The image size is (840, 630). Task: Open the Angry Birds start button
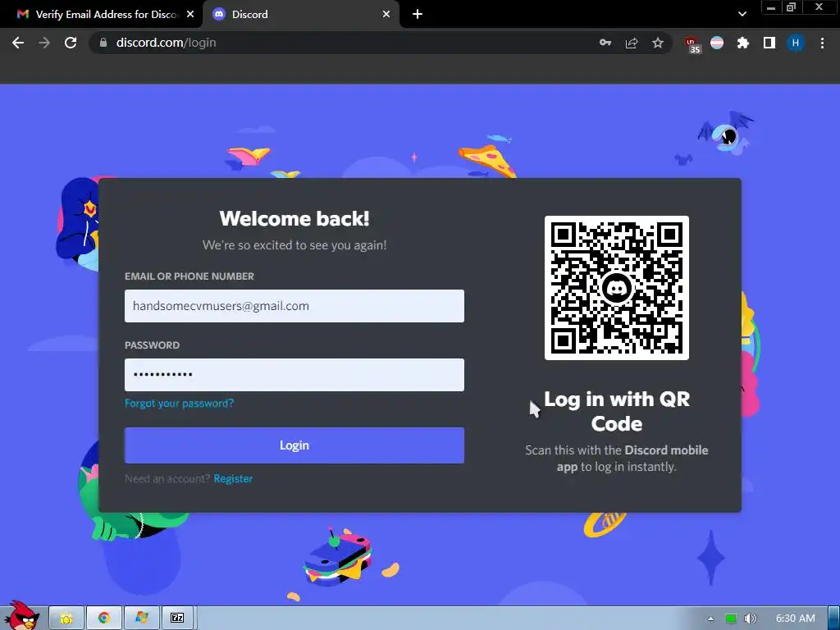pyautogui.click(x=21, y=616)
